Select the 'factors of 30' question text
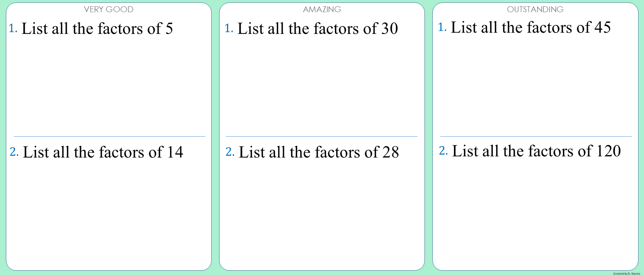The width and height of the screenshot is (644, 275). 318,29
